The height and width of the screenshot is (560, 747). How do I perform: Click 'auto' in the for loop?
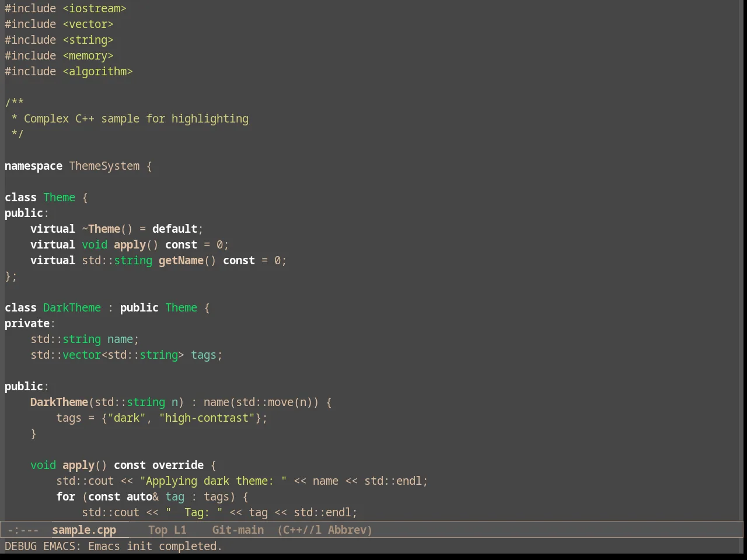(x=139, y=496)
